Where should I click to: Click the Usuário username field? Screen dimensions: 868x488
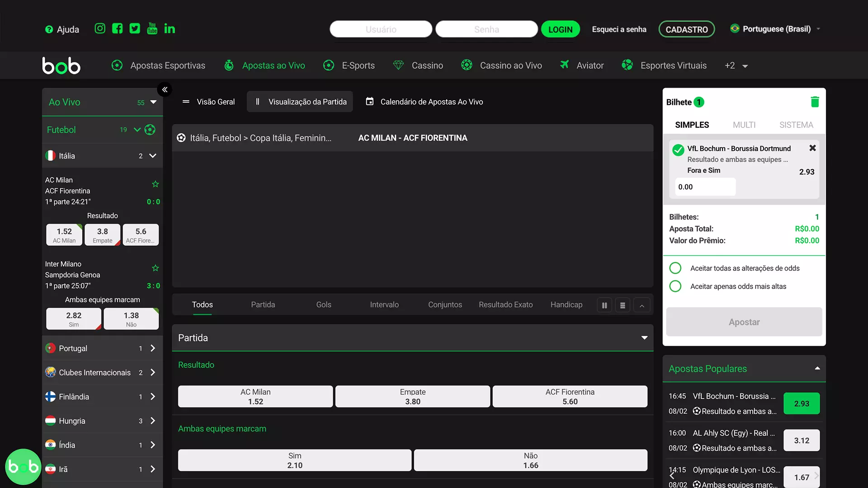click(381, 29)
